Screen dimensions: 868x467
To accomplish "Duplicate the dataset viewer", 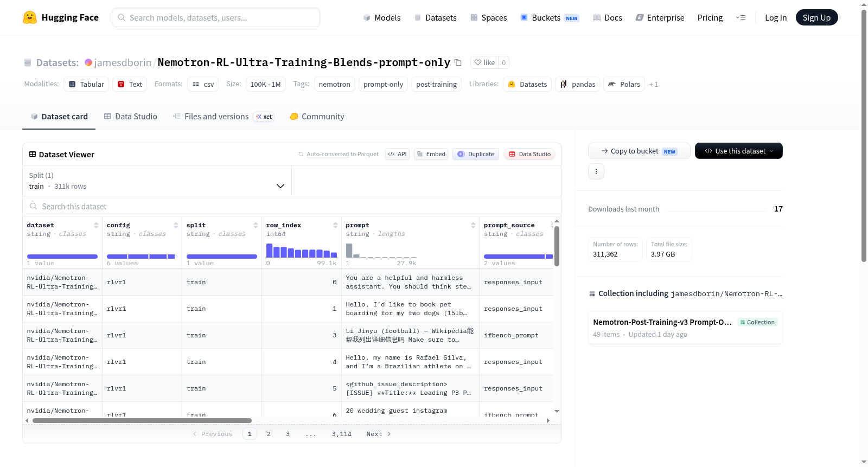I will tap(476, 154).
